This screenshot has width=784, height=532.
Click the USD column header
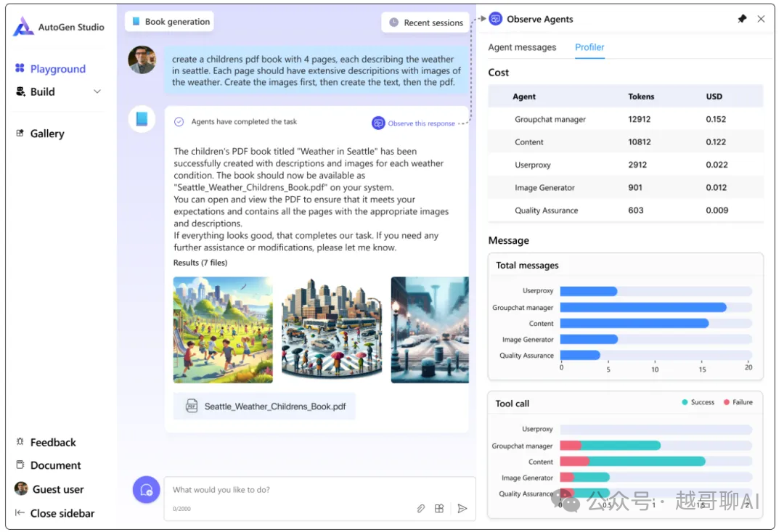(x=714, y=97)
